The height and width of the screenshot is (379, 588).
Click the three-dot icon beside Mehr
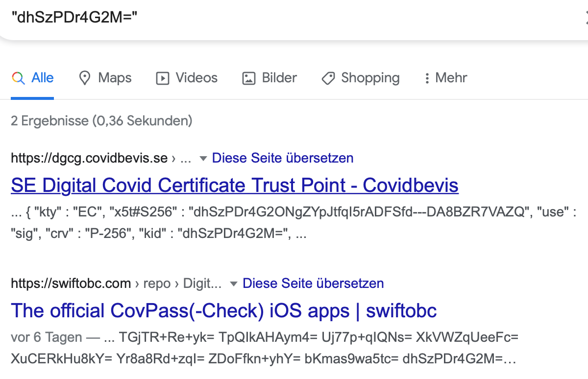pos(427,78)
